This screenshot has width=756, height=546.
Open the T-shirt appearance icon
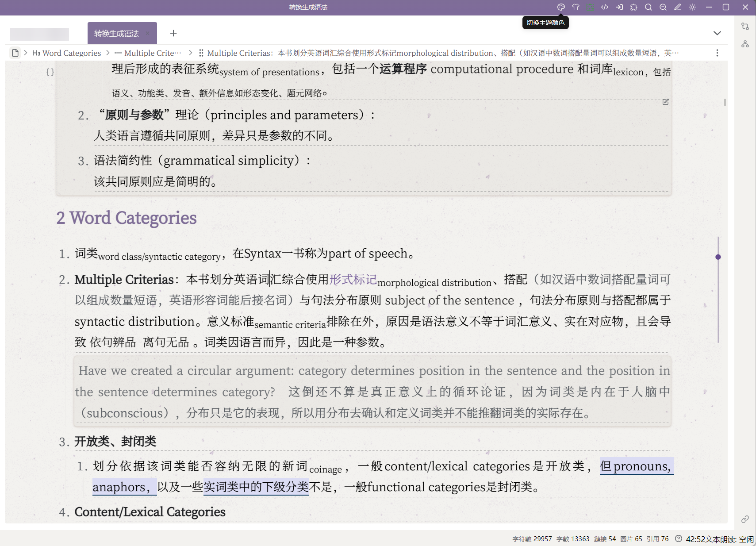[576, 7]
